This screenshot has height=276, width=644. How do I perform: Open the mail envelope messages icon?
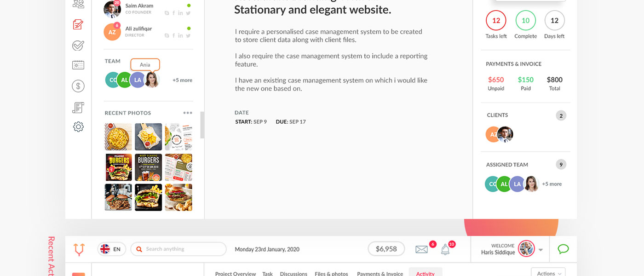coord(421,249)
